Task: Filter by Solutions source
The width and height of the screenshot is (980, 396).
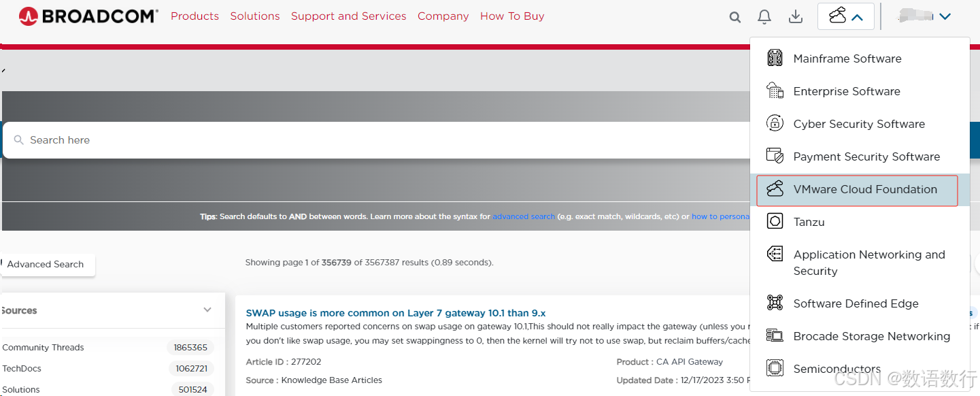Action: click(x=21, y=390)
